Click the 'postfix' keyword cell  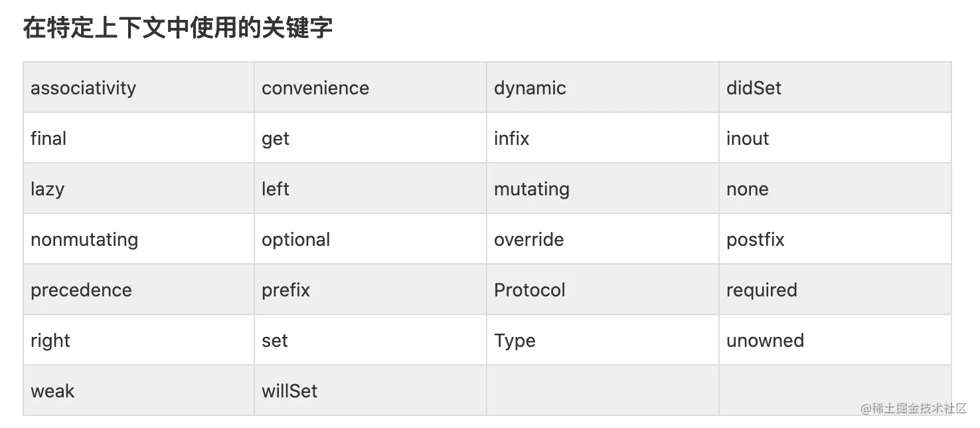(835, 239)
